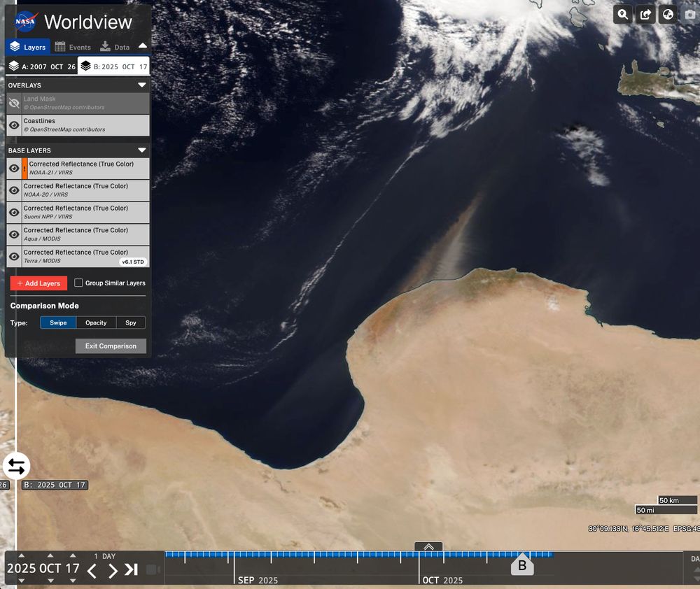Click the NASA logo
The height and width of the screenshot is (589, 700).
[x=26, y=22]
